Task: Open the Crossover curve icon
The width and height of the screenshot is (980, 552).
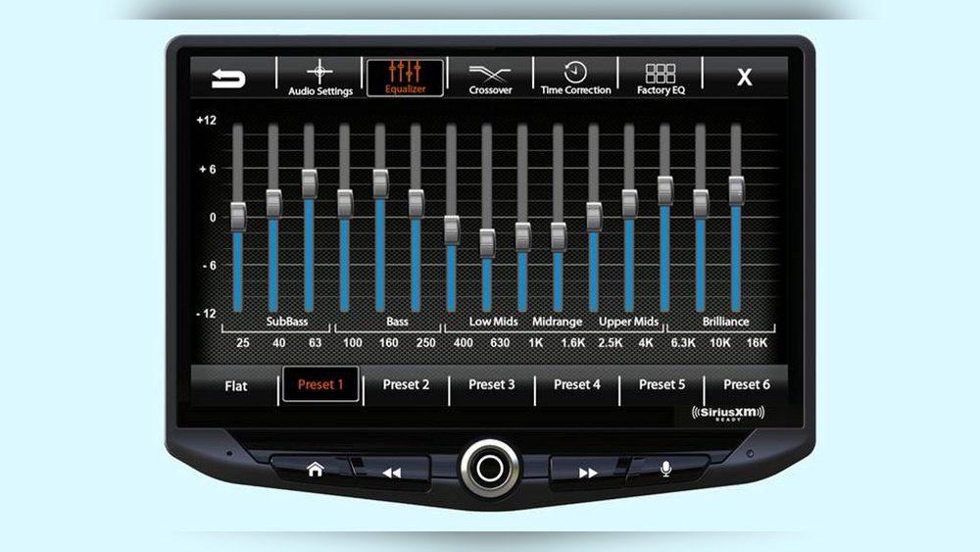Action: (490, 73)
